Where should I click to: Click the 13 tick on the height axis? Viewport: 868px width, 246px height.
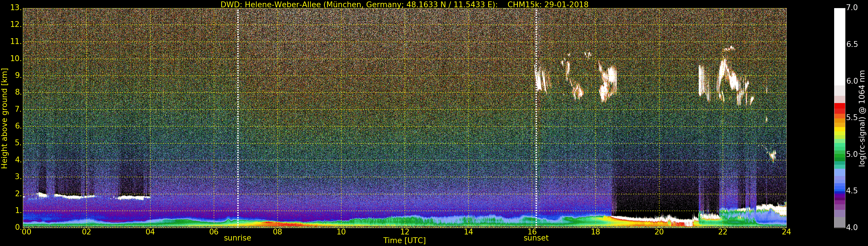pos(15,8)
